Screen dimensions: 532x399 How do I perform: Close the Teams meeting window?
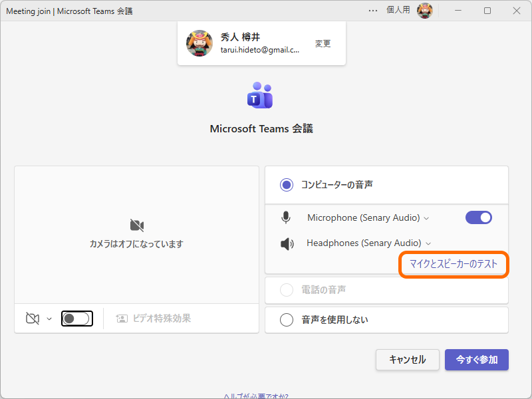[x=517, y=11]
